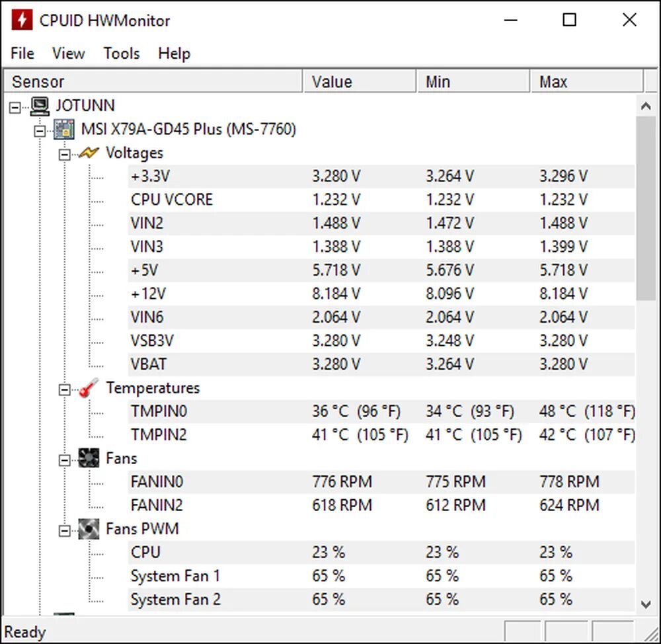Select the +3.3V sensor row

click(x=381, y=177)
